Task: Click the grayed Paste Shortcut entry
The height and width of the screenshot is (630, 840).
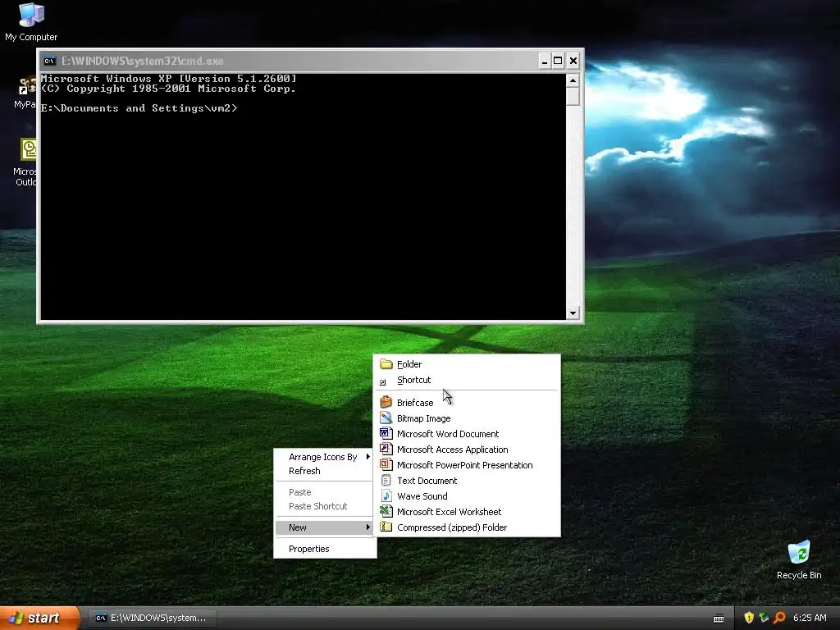Action: pyautogui.click(x=317, y=505)
